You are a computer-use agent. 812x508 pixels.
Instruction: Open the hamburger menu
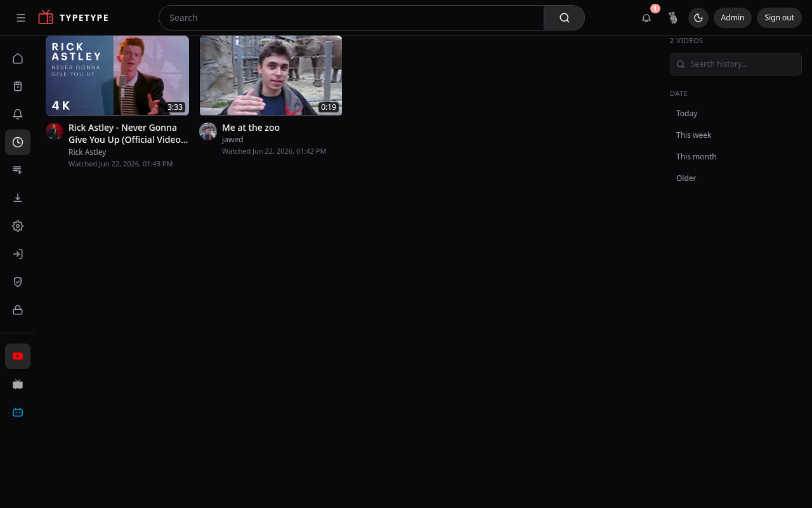pos(21,18)
